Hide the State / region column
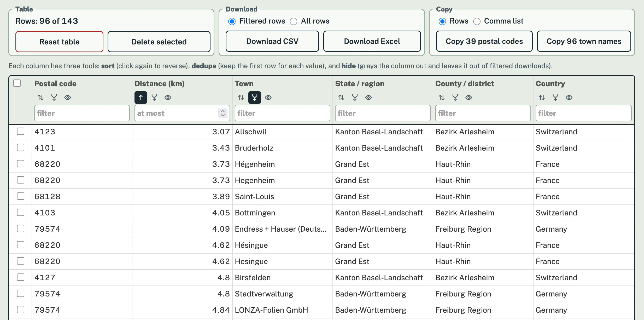644x320 pixels. 368,98
